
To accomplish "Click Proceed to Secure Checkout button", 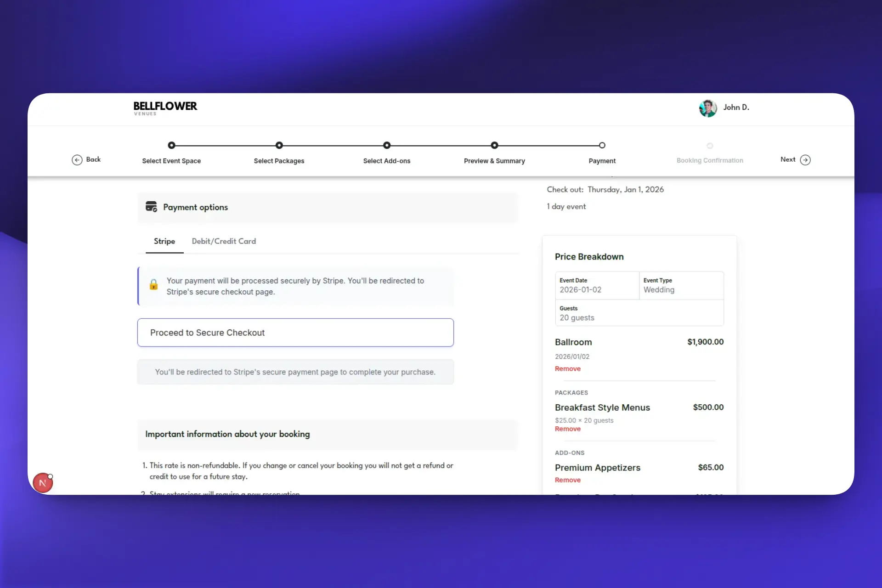I will tap(295, 333).
